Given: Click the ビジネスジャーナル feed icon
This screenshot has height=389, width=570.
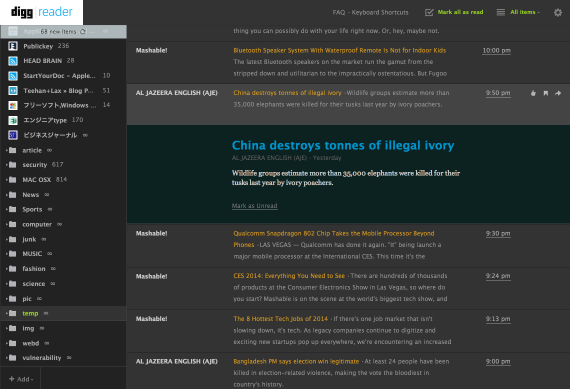Looking at the screenshot, I should tap(13, 135).
